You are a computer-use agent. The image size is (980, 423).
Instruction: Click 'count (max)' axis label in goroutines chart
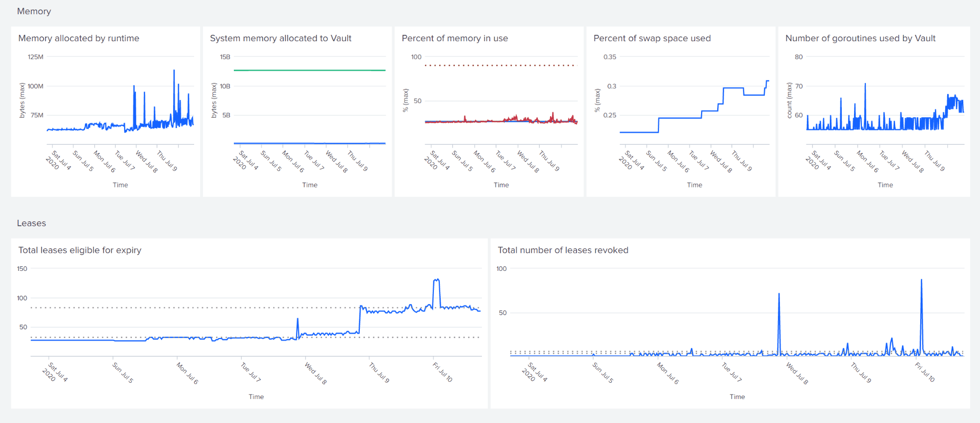tap(789, 100)
